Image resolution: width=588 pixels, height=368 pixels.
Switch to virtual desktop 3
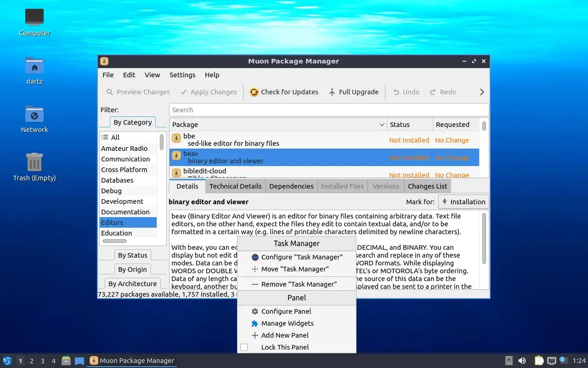click(43, 361)
